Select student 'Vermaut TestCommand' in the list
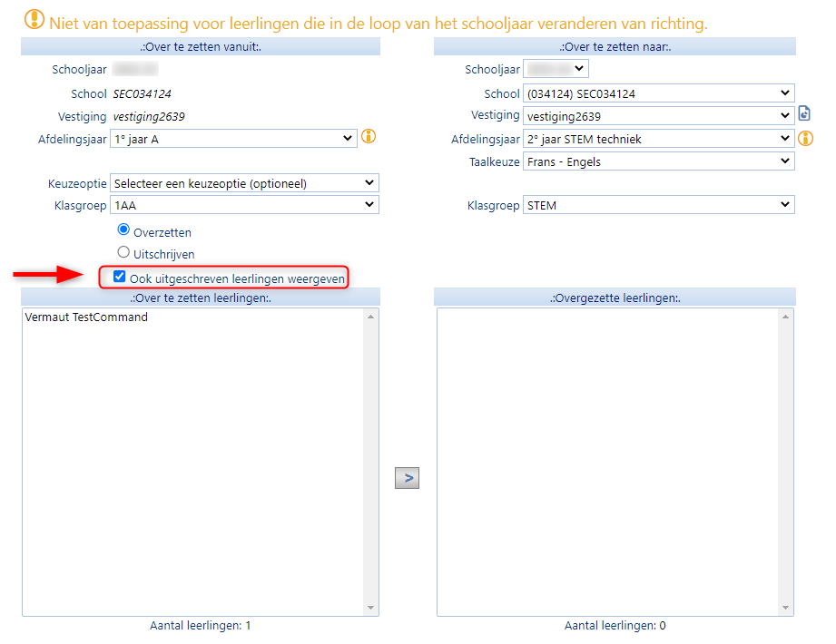The image size is (836, 644). point(86,317)
